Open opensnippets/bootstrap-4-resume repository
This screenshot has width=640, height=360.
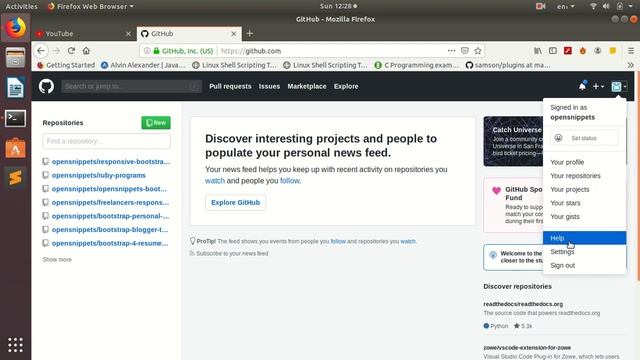(x=110, y=243)
